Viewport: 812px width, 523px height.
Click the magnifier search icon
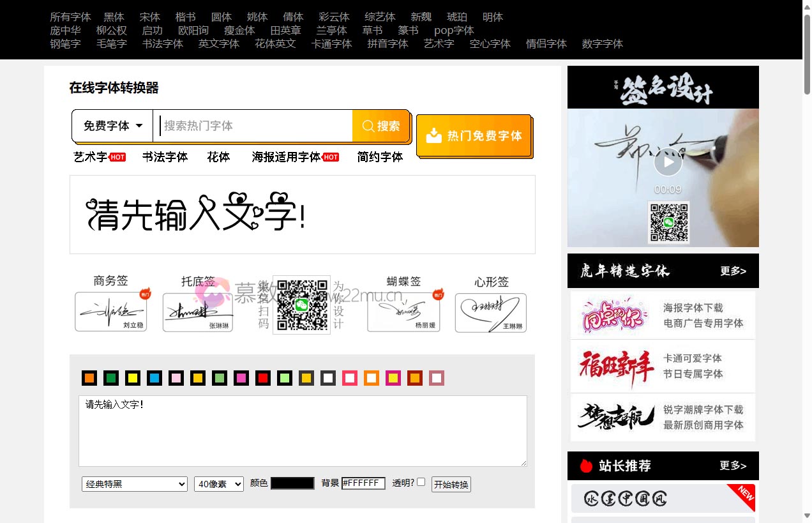point(368,126)
